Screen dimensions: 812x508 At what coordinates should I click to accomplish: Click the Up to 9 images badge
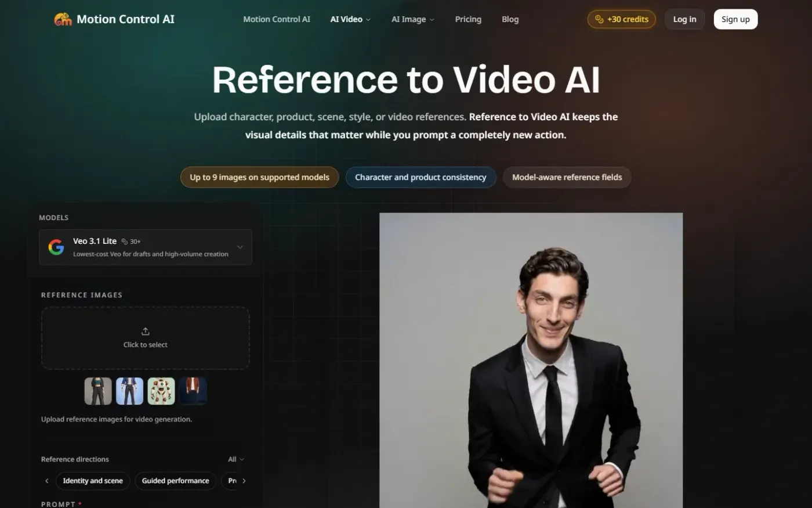259,177
